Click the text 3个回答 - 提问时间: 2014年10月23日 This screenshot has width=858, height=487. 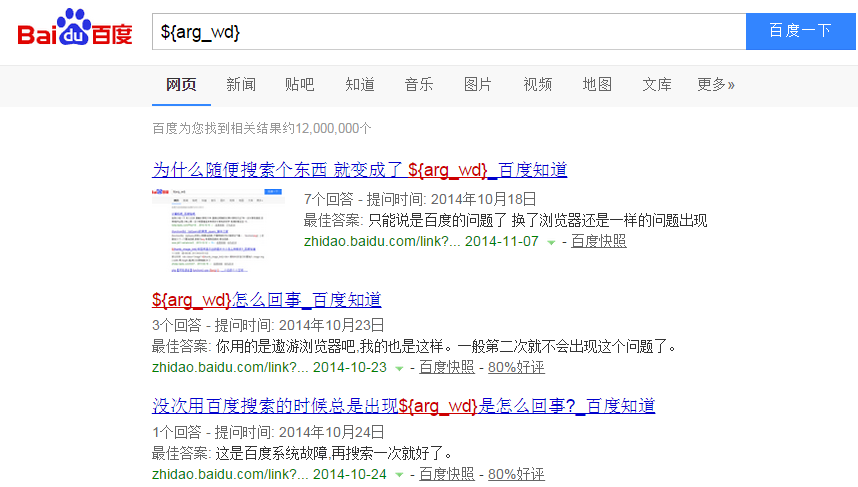pyautogui.click(x=268, y=325)
